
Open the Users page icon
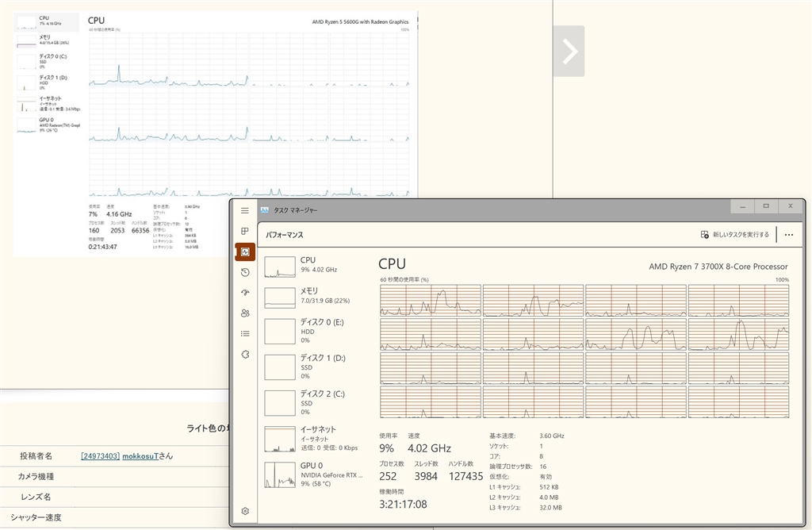click(x=245, y=313)
